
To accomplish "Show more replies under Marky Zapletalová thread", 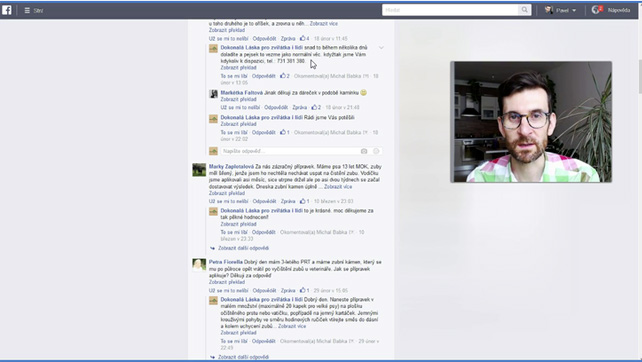I will (x=243, y=248).
